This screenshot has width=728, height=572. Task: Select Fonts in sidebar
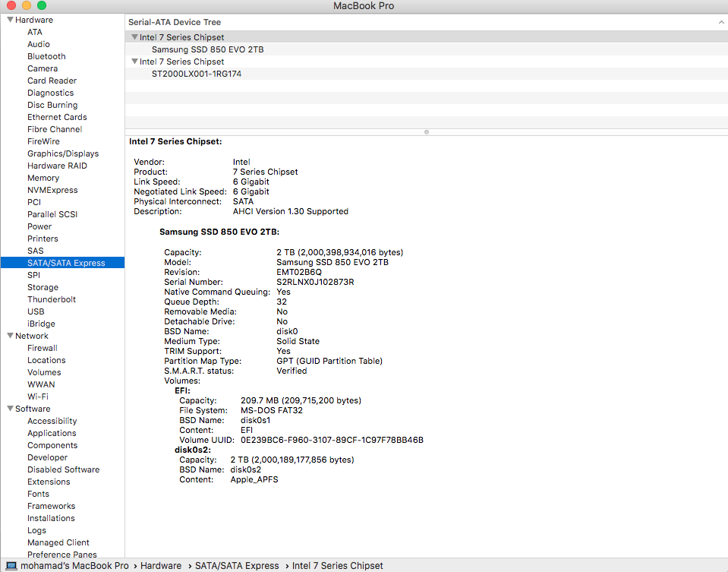tap(38, 494)
